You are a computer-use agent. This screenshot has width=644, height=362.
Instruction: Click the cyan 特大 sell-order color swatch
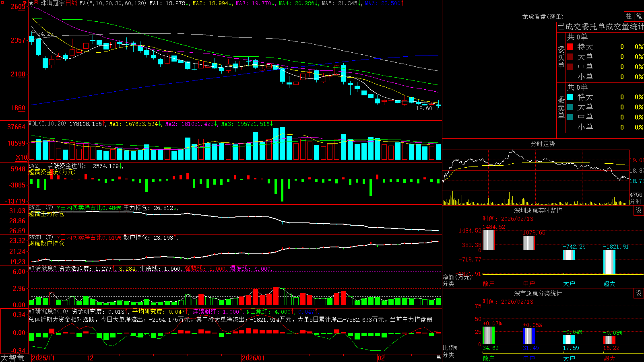point(570,97)
